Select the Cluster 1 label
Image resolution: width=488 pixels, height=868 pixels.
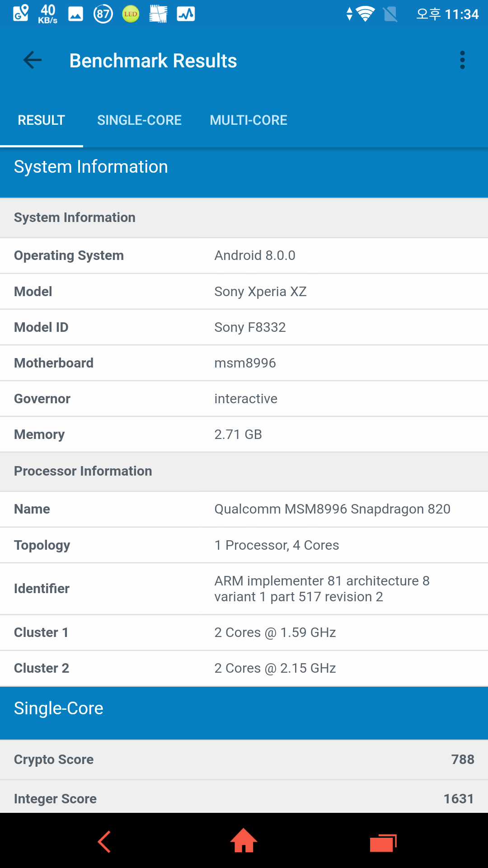click(41, 632)
